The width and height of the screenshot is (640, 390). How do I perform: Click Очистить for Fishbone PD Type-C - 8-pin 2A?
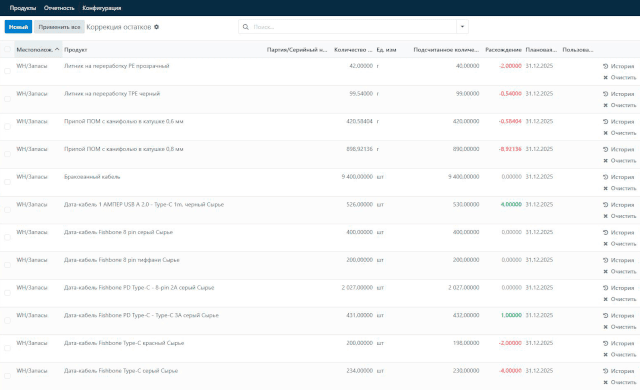(620, 299)
